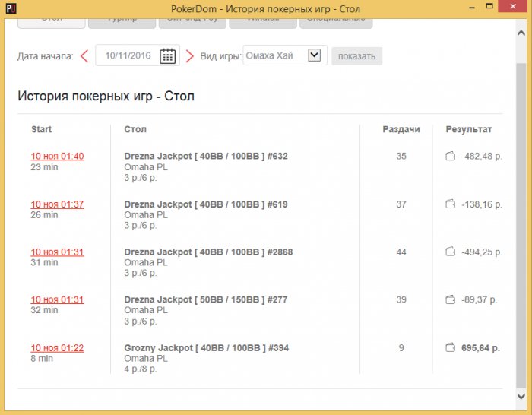Click result value 695,64 р.
Viewport: 532px width, 415px height.
tap(480, 348)
